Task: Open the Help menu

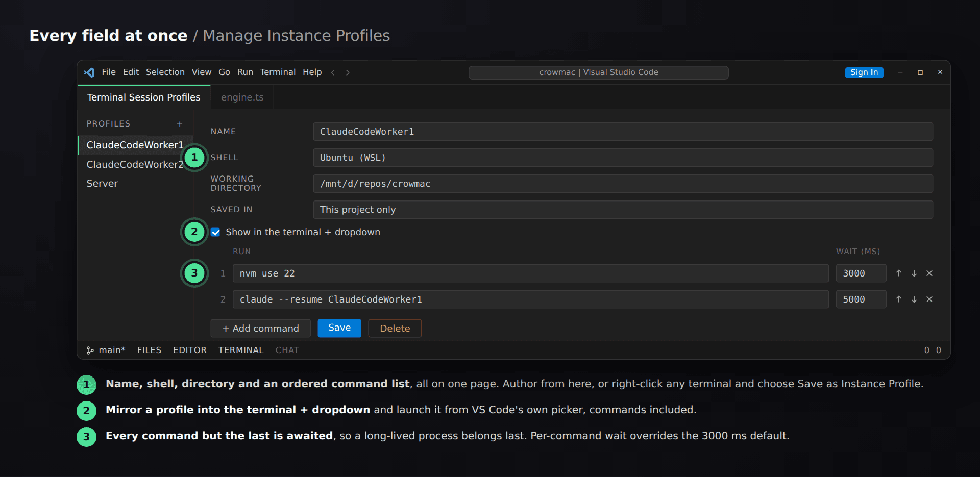Action: coord(312,72)
